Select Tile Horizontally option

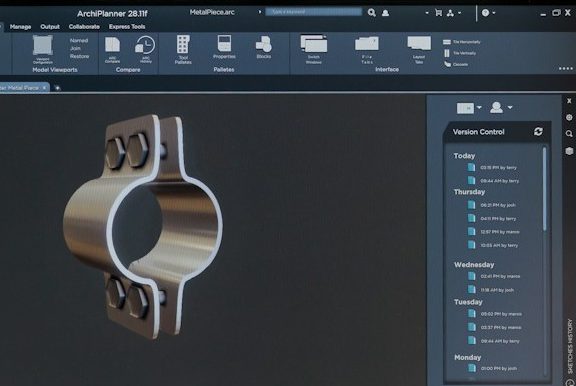pyautogui.click(x=462, y=42)
